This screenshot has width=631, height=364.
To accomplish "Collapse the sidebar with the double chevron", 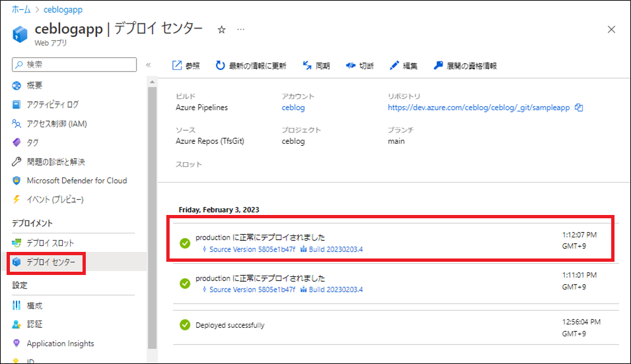I will coord(148,65).
